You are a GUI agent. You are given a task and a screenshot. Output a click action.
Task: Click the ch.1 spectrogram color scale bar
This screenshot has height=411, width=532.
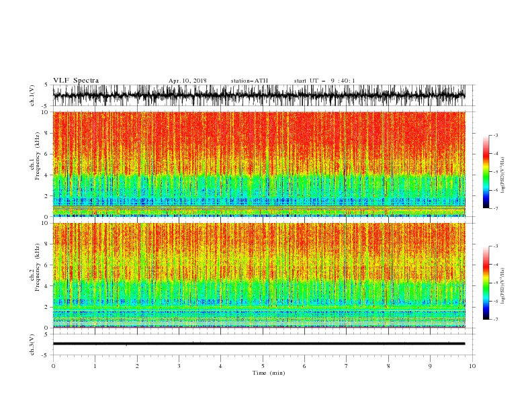pos(486,172)
